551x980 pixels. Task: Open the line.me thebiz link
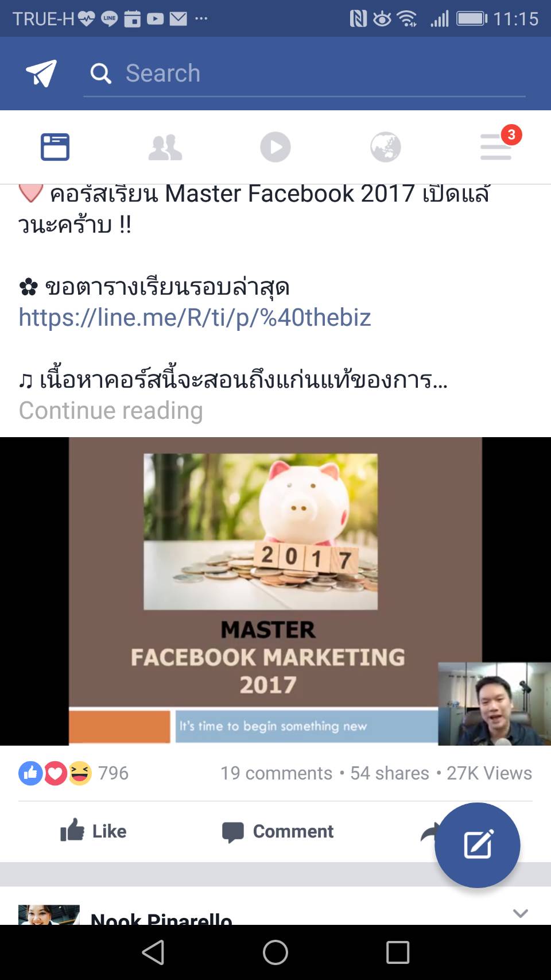tap(195, 317)
